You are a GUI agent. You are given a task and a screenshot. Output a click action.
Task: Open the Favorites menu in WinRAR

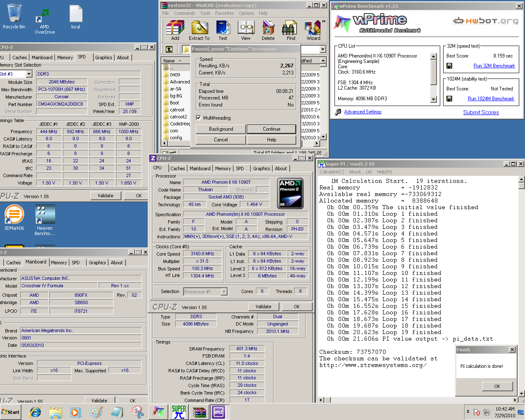[x=224, y=13]
